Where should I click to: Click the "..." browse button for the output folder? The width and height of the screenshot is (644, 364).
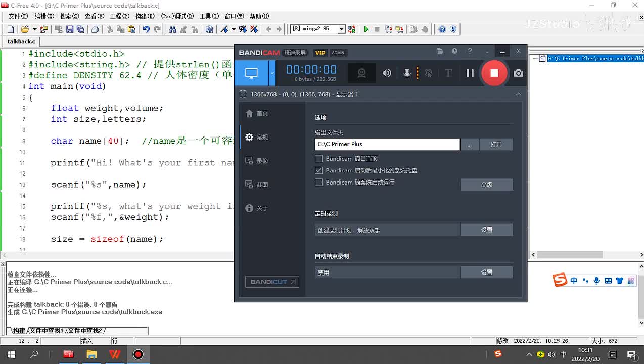coord(470,144)
